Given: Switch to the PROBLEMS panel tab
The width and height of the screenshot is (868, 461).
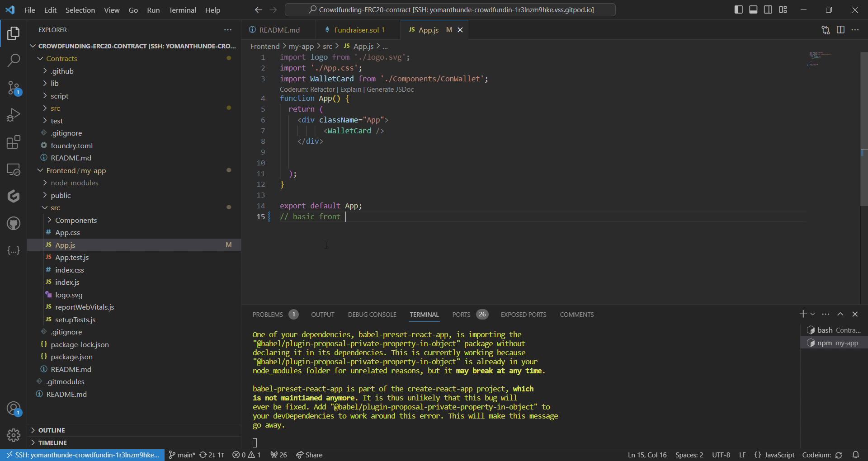Looking at the screenshot, I should click(x=275, y=315).
